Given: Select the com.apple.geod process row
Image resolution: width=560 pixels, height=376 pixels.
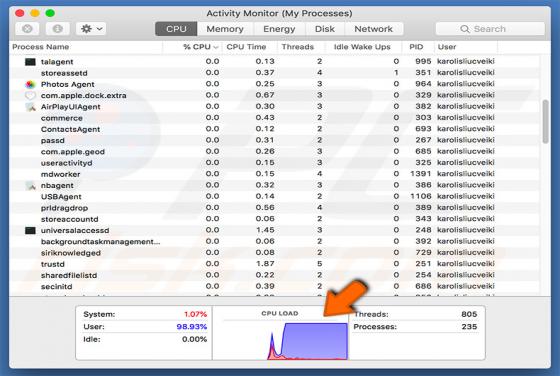Looking at the screenshot, I should click(274, 151).
